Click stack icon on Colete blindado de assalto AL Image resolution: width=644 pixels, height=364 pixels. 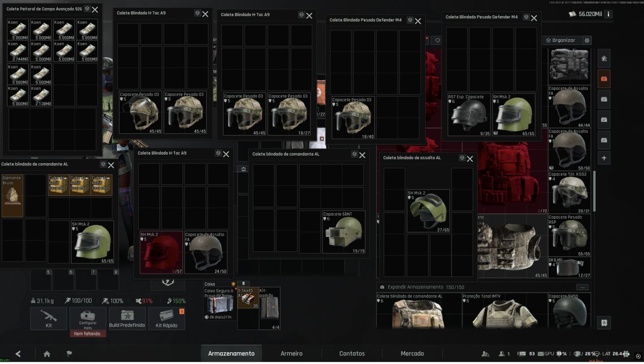(x=462, y=158)
